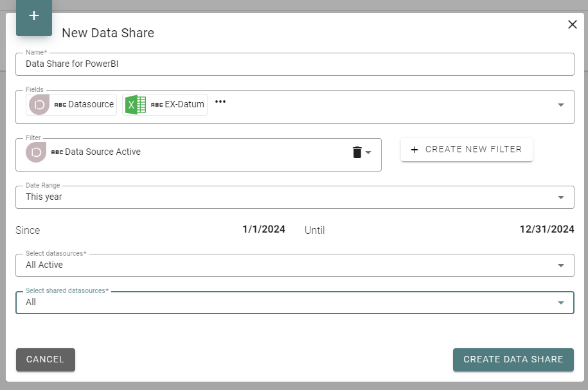Image resolution: width=588 pixels, height=390 pixels.
Task: Delete the filter with the trash icon
Action: coord(357,152)
